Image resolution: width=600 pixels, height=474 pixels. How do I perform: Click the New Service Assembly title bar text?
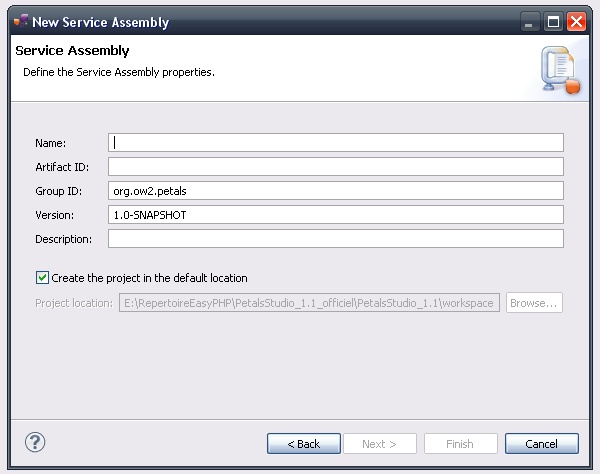(x=101, y=22)
